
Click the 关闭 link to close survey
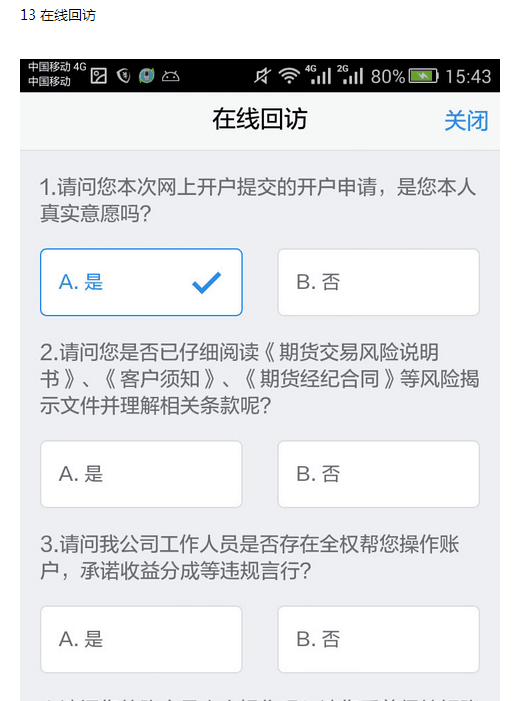466,121
